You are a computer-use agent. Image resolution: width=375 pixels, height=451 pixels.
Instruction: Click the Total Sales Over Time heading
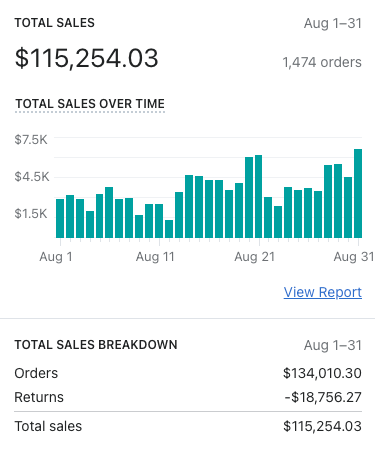(90, 104)
